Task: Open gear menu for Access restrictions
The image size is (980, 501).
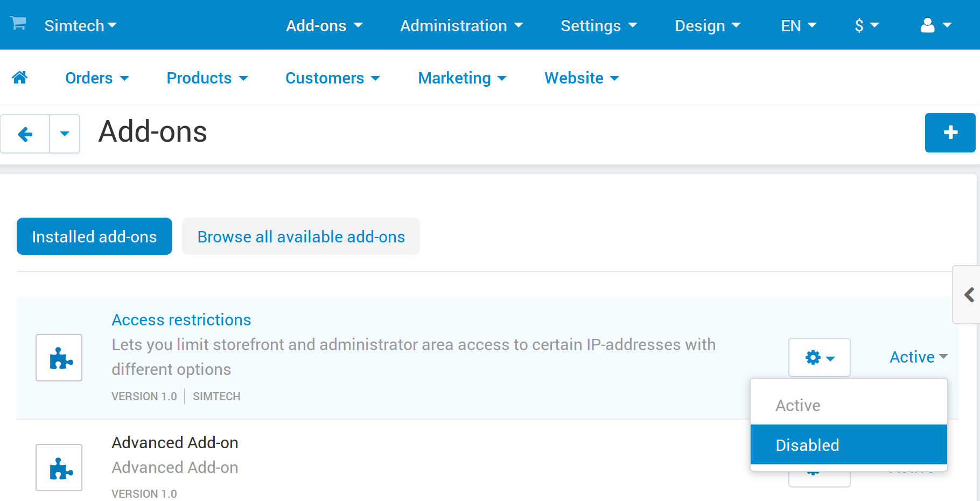Action: [820, 357]
